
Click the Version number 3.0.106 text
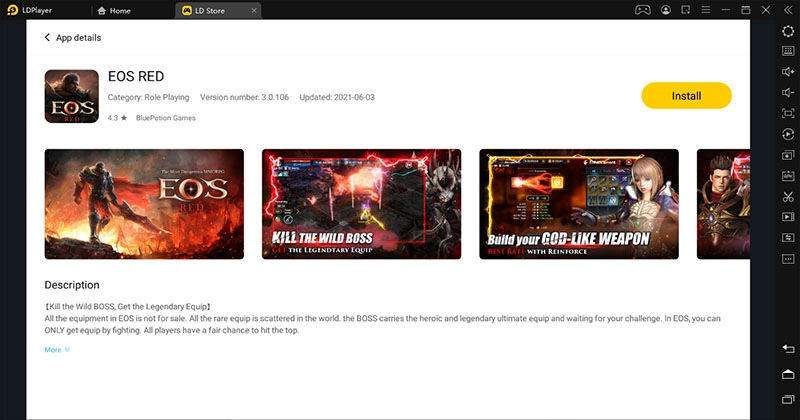tap(244, 97)
